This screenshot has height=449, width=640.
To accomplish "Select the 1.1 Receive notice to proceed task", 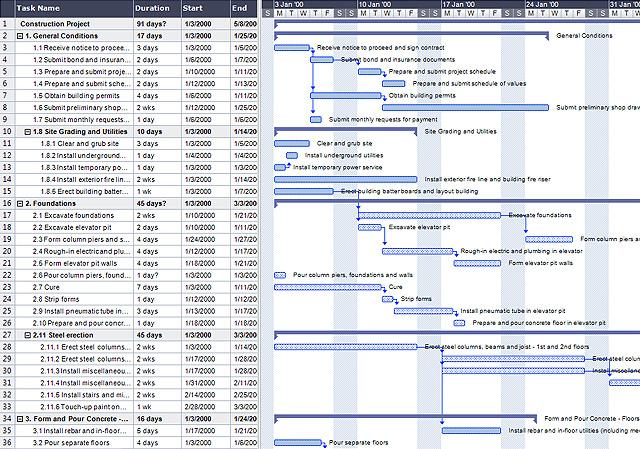I will tap(81, 48).
